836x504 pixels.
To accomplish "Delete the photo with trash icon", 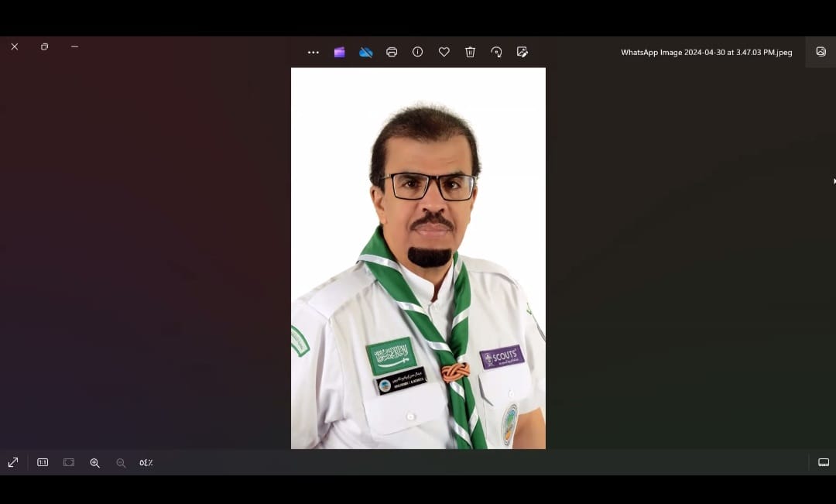I will coord(470,52).
